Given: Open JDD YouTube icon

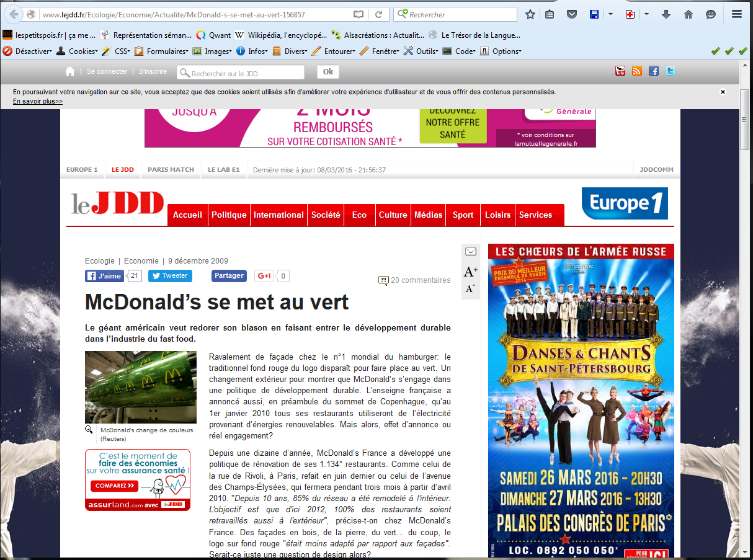Looking at the screenshot, I should pyautogui.click(x=620, y=71).
